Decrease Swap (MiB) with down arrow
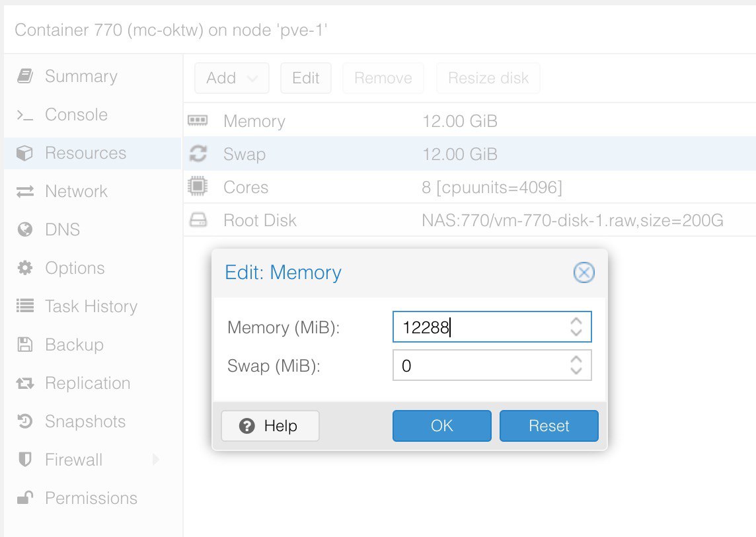This screenshot has width=756, height=537. [576, 370]
